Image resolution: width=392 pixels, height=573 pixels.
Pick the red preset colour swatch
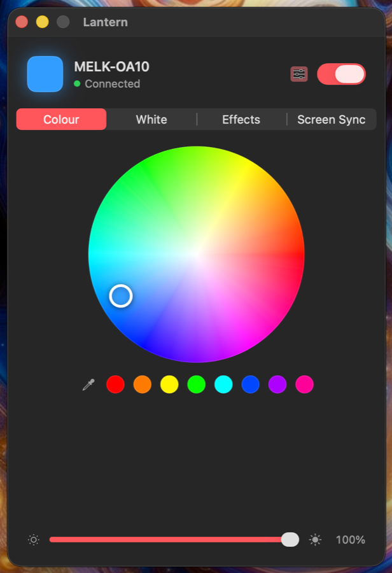(115, 385)
